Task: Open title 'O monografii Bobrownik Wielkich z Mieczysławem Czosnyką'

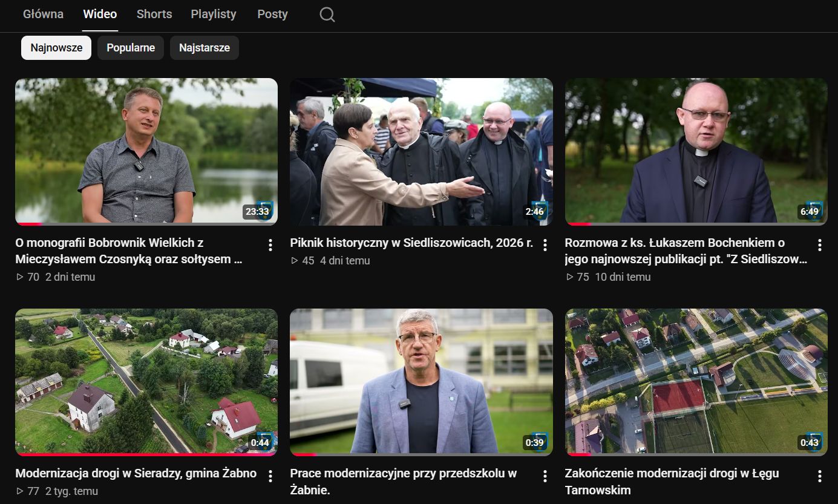Action: point(129,251)
